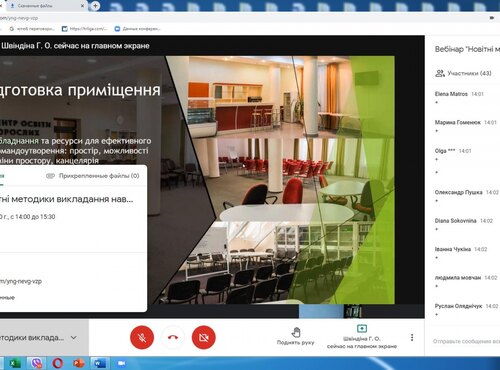Click the paperclip icon by Прикрепленные файлы
The width and height of the screenshot is (500, 370).
point(50,176)
